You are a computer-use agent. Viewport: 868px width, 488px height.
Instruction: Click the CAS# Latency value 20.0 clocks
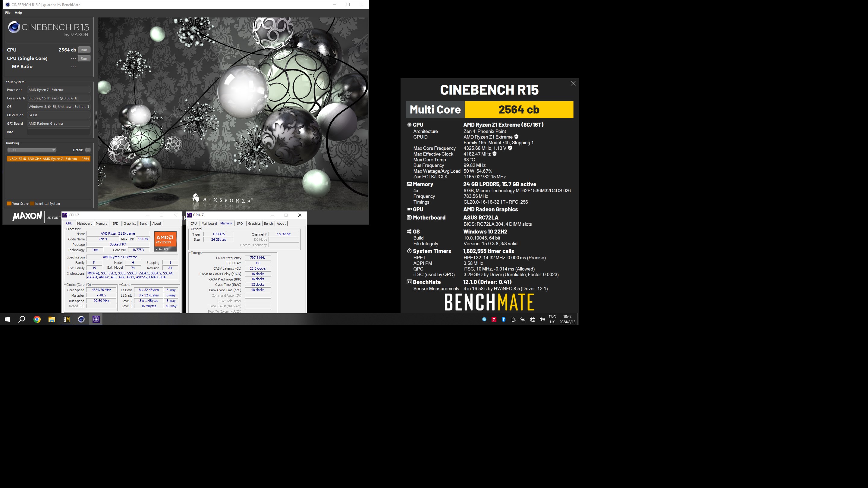(x=258, y=268)
